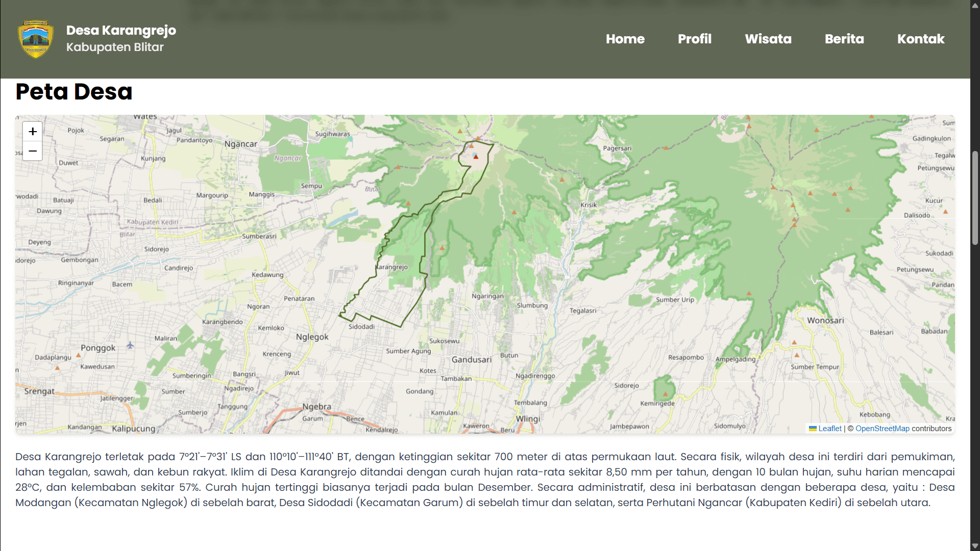Image resolution: width=980 pixels, height=551 pixels.
Task: Zoom in on the village map
Action: pos(32,132)
